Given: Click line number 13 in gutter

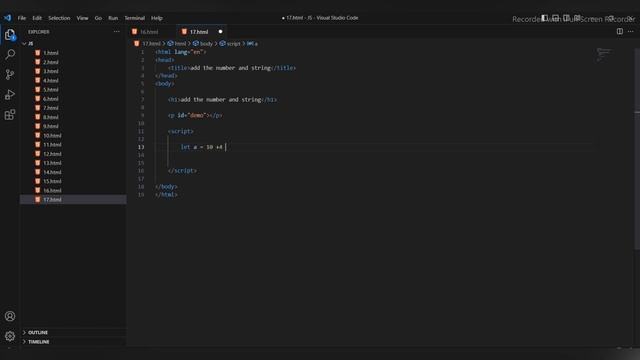Looking at the screenshot, I should [x=141, y=147].
